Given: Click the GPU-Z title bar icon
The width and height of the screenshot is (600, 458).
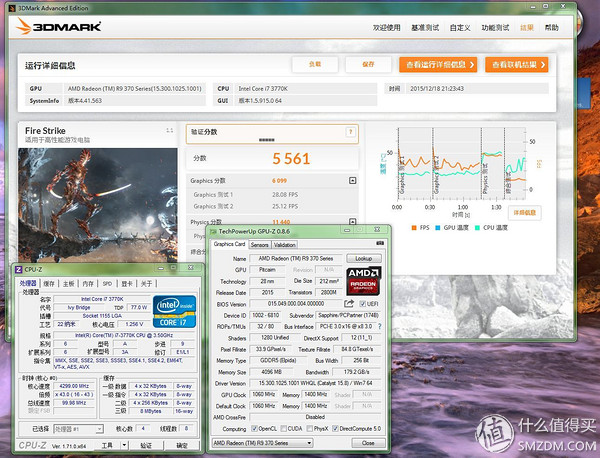Looking at the screenshot, I should [213, 231].
